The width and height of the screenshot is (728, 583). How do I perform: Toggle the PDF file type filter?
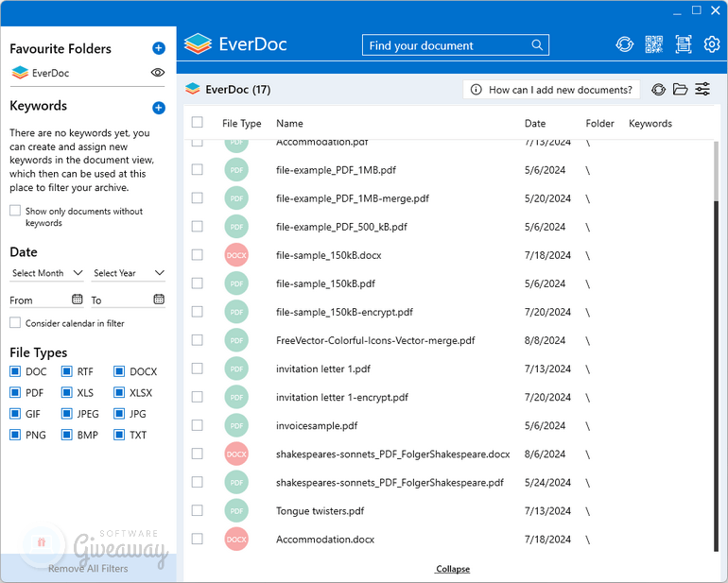point(15,393)
